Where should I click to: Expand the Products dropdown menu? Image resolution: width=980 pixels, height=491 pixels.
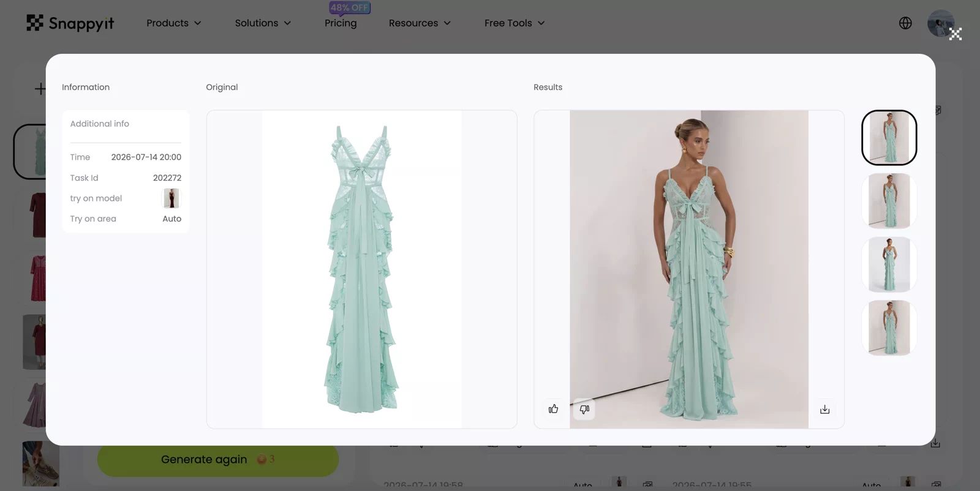[x=174, y=23]
